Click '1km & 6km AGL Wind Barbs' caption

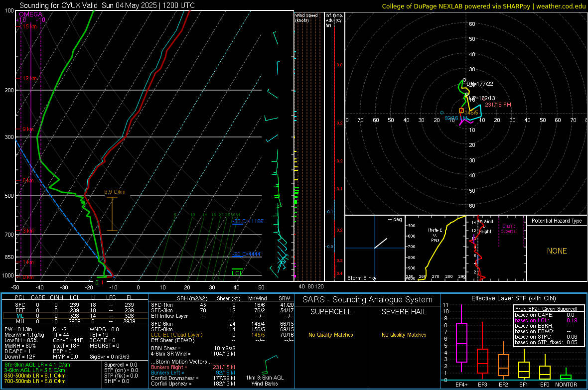coord(265,381)
